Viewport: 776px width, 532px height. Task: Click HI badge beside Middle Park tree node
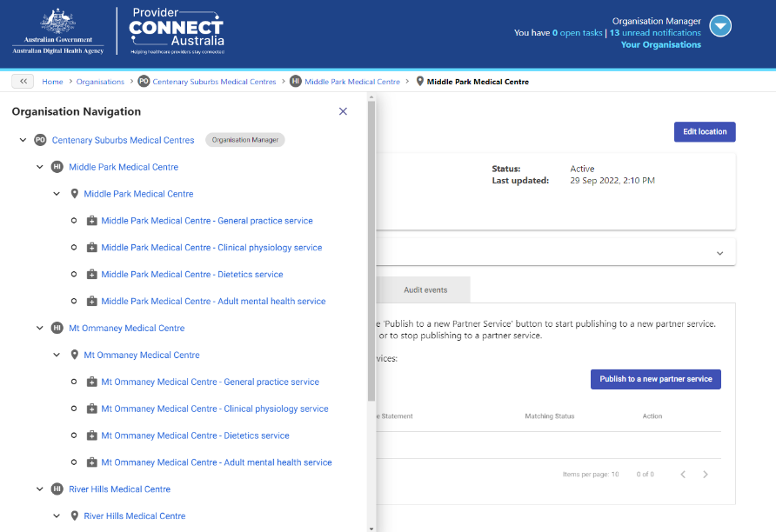coord(57,167)
